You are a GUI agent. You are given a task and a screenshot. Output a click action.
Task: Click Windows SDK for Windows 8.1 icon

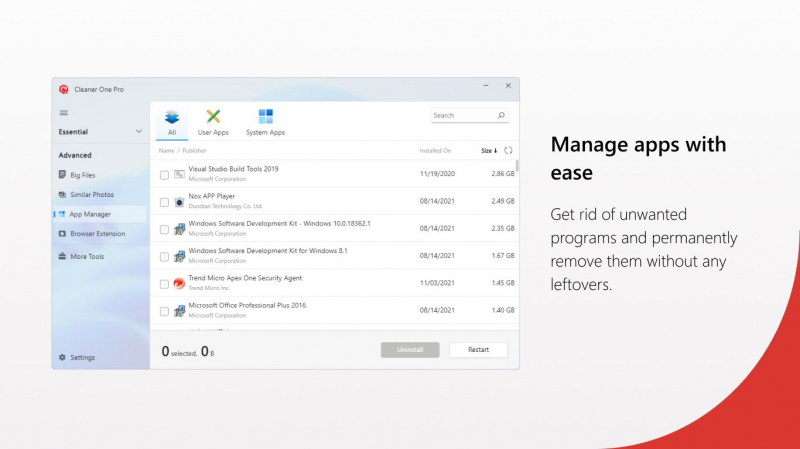(x=179, y=256)
